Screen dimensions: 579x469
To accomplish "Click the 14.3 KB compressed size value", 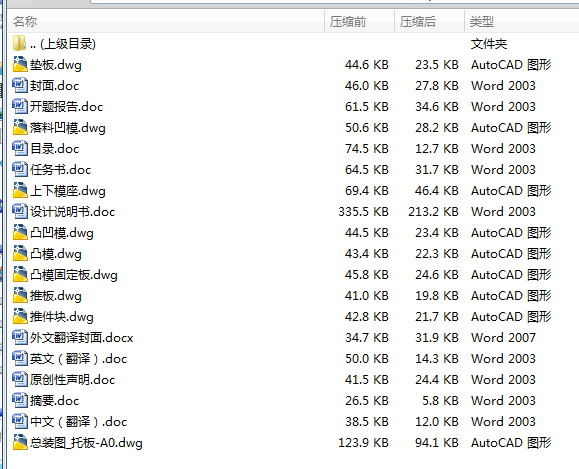I will tap(437, 359).
